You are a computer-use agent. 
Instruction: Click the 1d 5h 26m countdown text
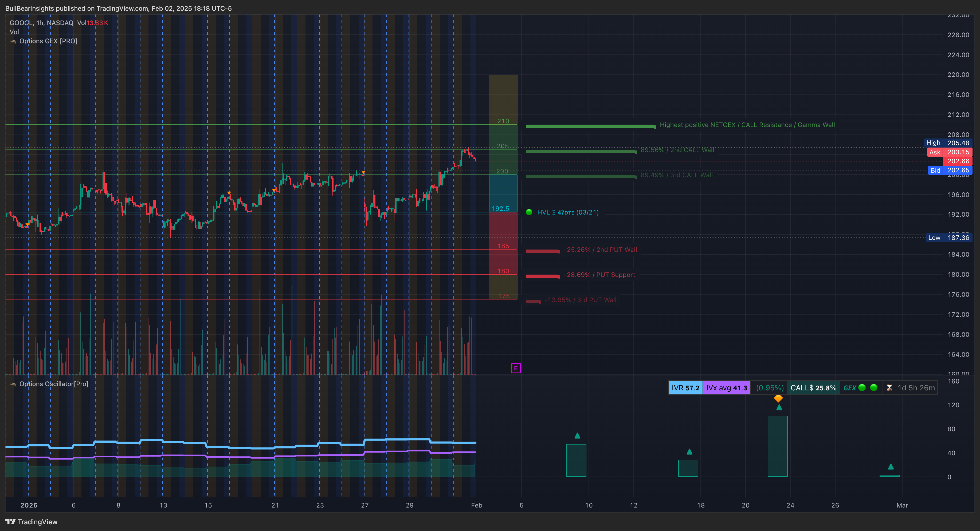[x=916, y=388]
